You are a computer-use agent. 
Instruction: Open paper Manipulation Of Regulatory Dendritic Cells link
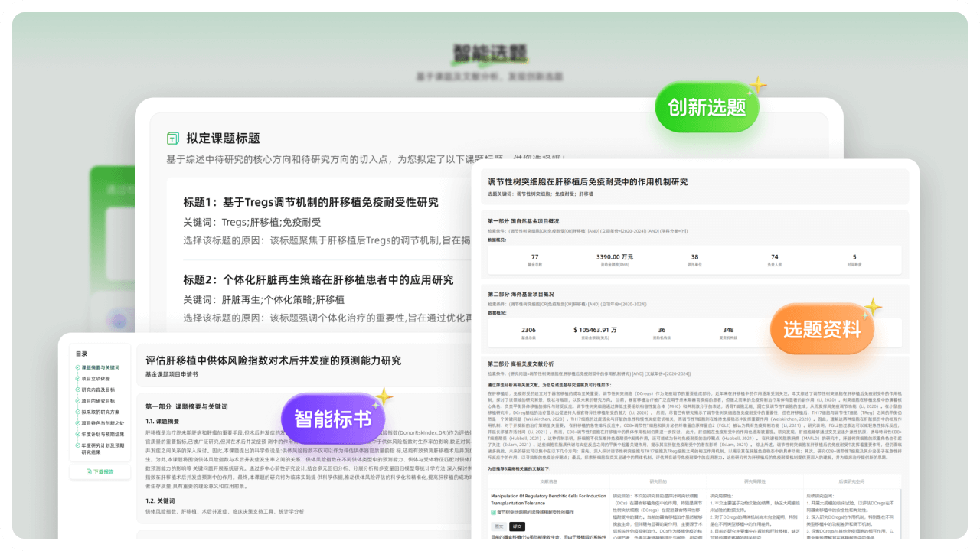click(x=547, y=497)
